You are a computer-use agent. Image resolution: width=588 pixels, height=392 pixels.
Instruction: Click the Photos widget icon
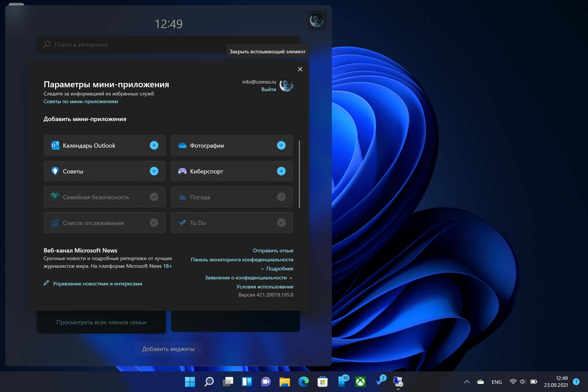[x=182, y=145]
